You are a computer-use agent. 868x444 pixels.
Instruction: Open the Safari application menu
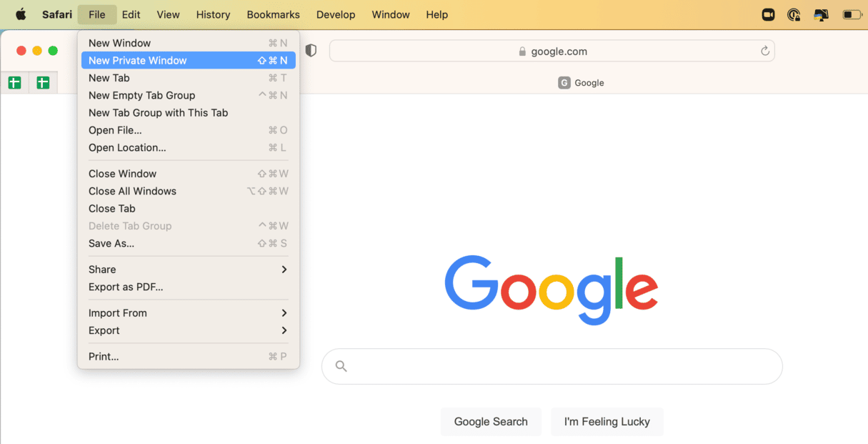(57, 14)
